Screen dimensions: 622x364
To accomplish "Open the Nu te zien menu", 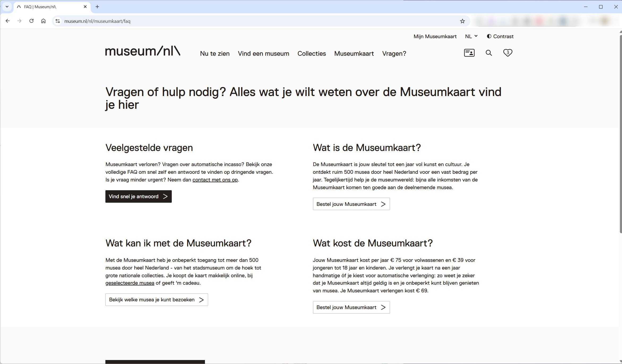I will coord(215,53).
